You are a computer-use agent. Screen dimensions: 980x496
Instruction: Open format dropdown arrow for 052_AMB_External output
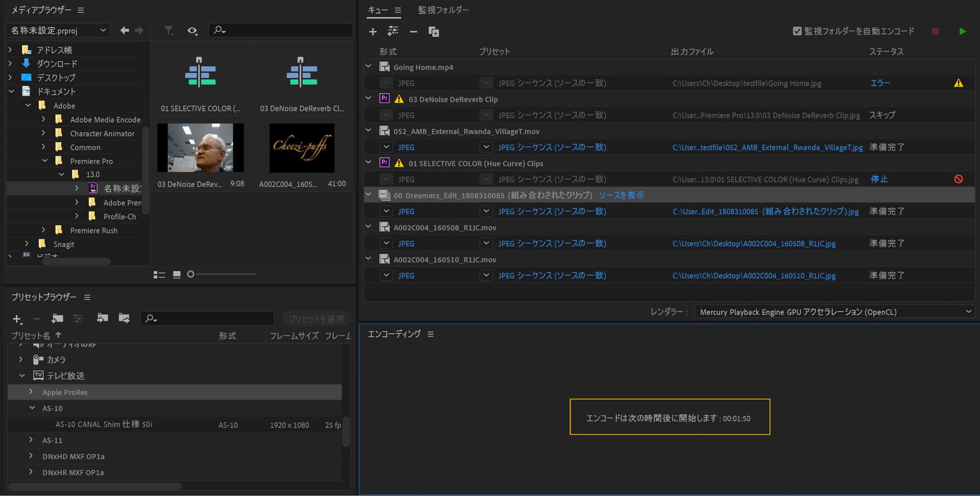coord(386,147)
